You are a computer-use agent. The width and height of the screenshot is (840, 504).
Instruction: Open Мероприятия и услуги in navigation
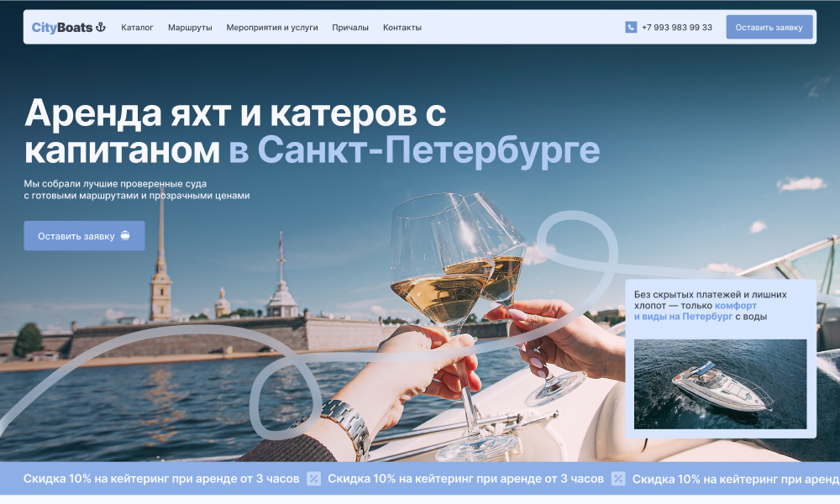coord(272,28)
